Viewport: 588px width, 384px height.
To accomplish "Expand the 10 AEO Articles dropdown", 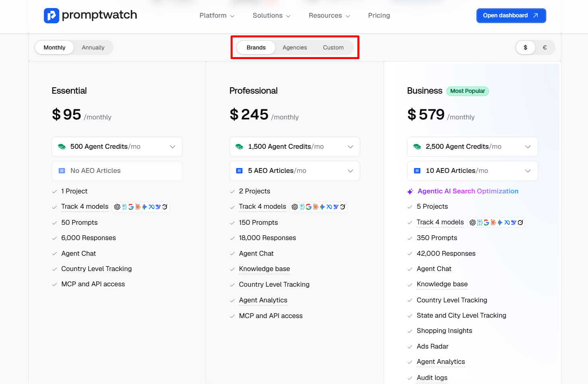I will (x=472, y=171).
